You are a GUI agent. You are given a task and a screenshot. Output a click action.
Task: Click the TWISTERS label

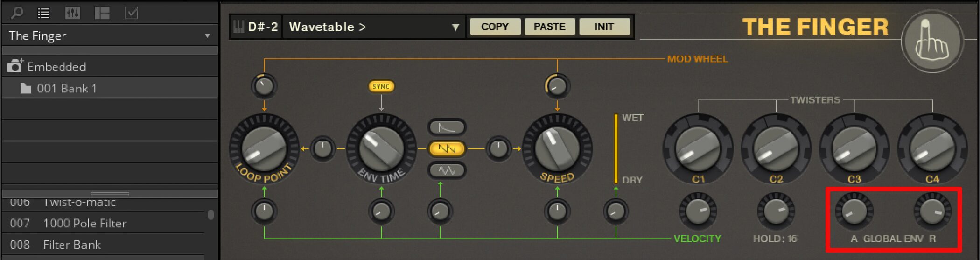point(815,100)
